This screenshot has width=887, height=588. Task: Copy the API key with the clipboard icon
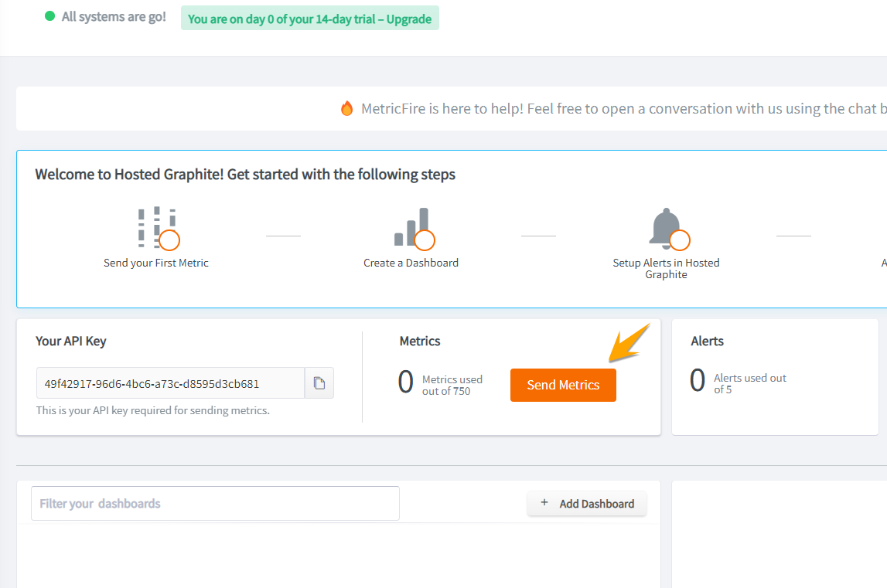[319, 383]
